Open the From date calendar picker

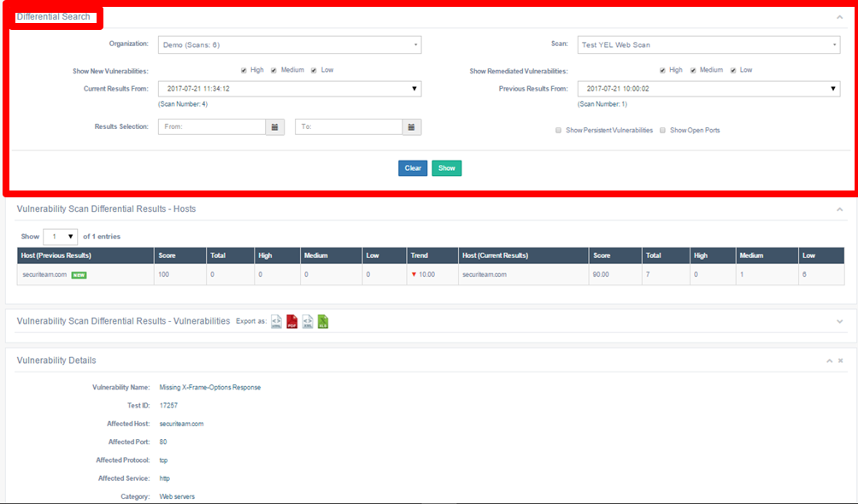pyautogui.click(x=275, y=126)
